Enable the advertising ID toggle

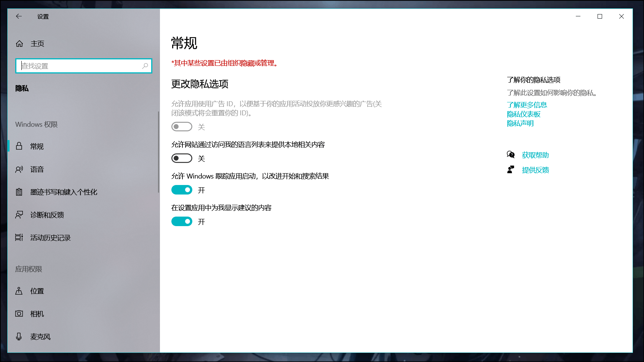tap(182, 126)
